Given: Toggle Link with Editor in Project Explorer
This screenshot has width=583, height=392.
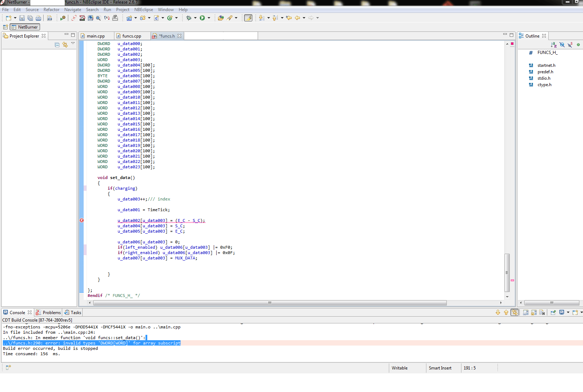Looking at the screenshot, I should [x=65, y=45].
